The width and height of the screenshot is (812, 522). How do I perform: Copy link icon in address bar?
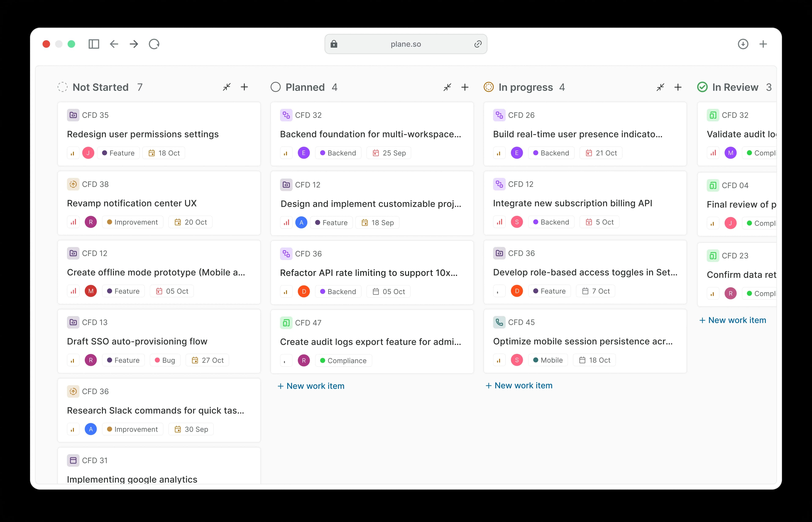point(478,44)
